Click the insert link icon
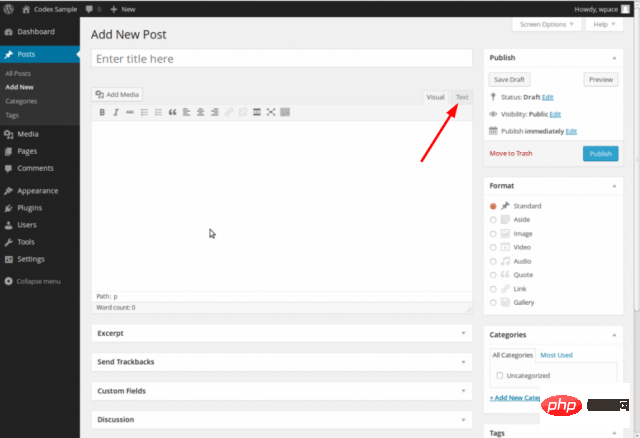This screenshot has height=438, width=640. (x=229, y=112)
